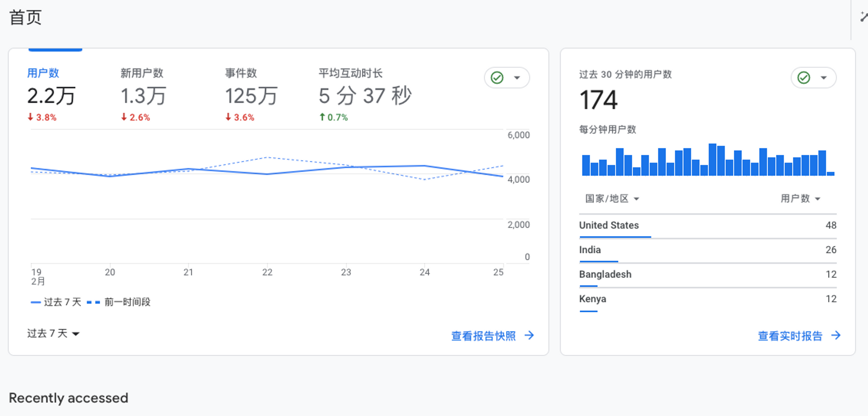The width and height of the screenshot is (868, 416).
Task: Click the 1.3万 new users value
Action: pos(143,96)
